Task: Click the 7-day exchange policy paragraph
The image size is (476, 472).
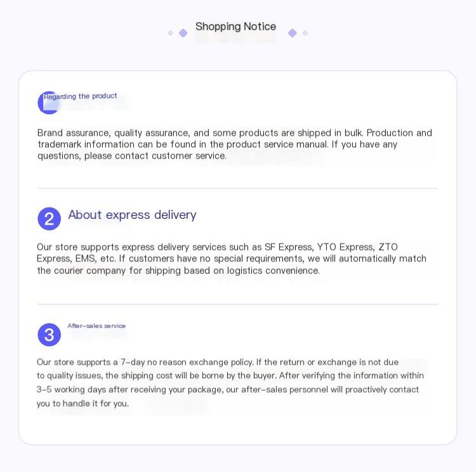Action: (230, 383)
